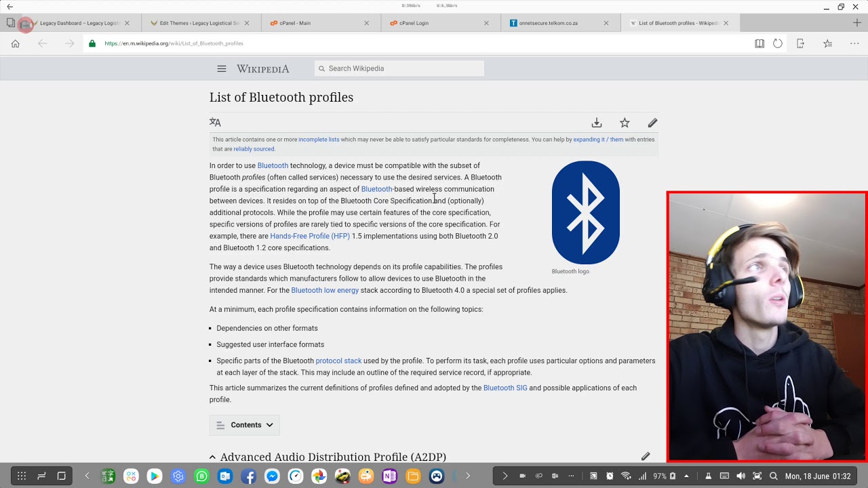Screen dimensions: 868x488
Task: Close the Edit Themes tab
Action: 247,23
